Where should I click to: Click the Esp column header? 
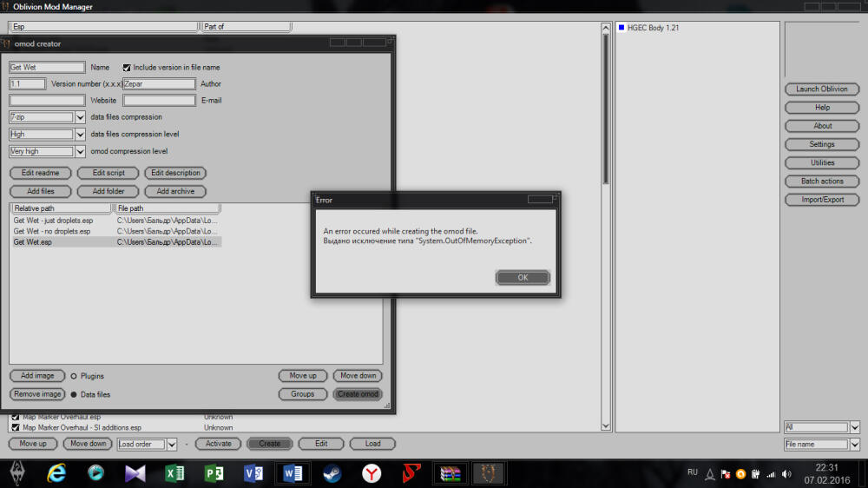pos(103,27)
